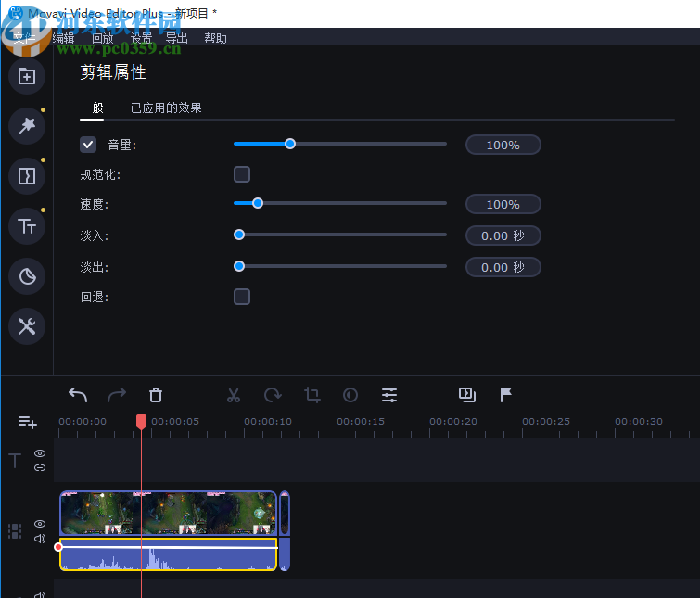This screenshot has width=700, height=598.
Task: Click the 淡入 fade-in slider handle
Action: (239, 235)
